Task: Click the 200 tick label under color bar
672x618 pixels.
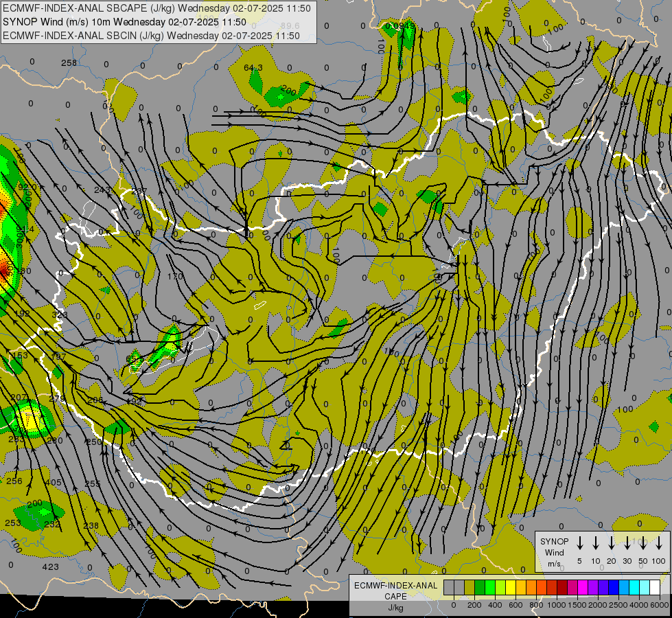Action: 474,605
